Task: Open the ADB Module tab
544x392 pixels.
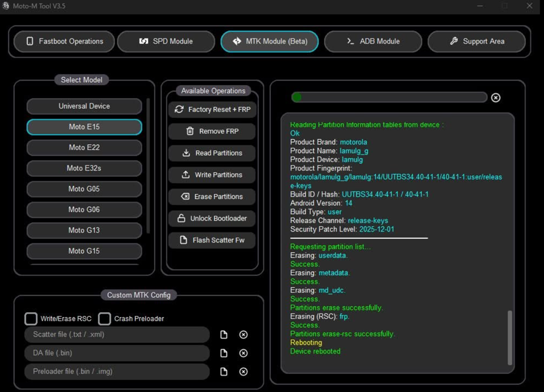Action: tap(373, 41)
